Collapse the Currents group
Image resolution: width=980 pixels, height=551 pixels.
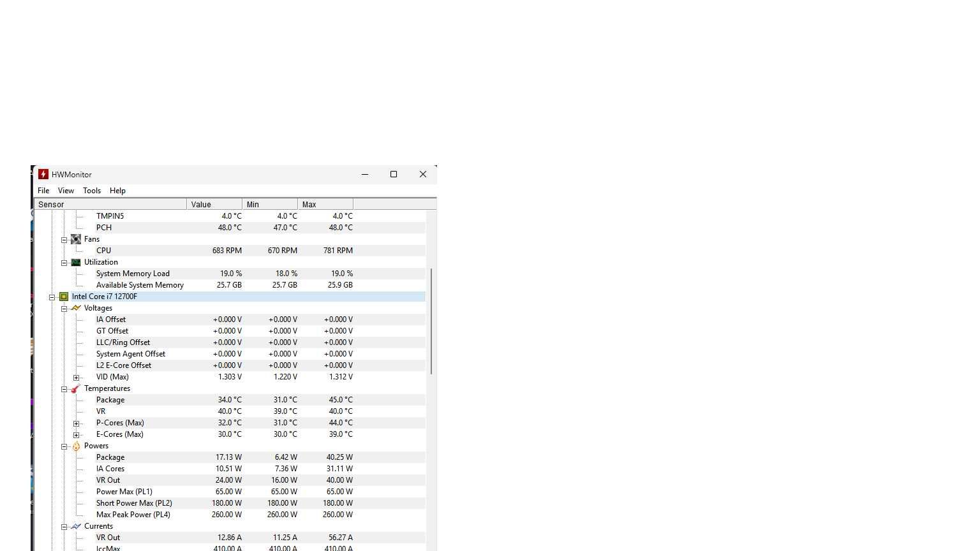(64, 527)
